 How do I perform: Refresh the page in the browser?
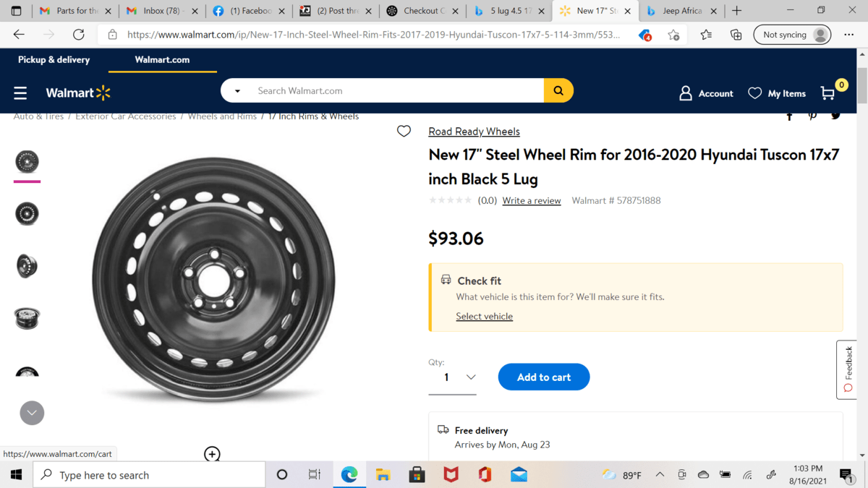[78, 35]
